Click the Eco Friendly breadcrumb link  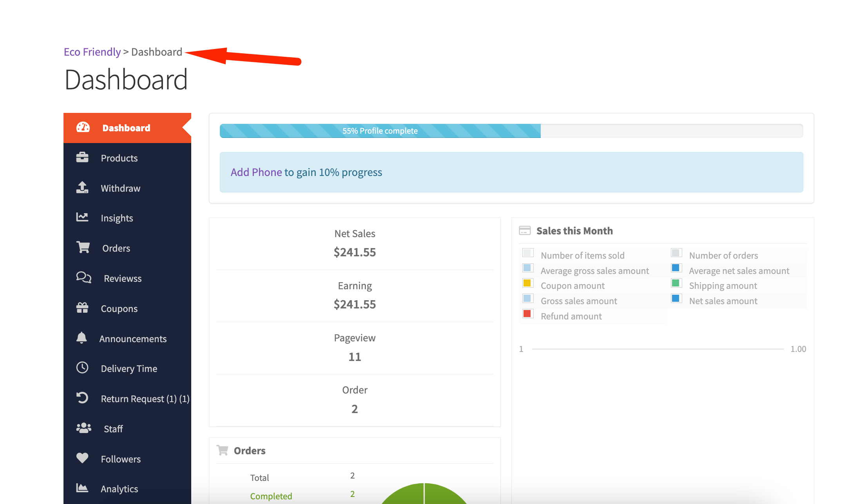(x=92, y=52)
